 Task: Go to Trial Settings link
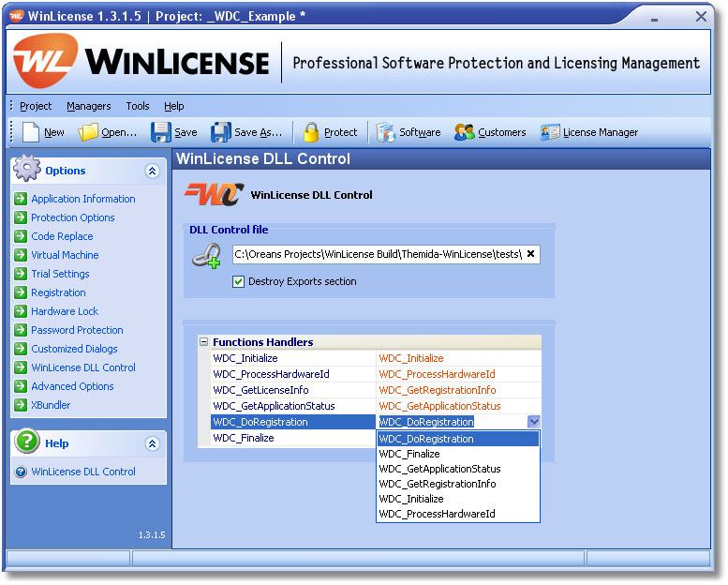point(60,274)
